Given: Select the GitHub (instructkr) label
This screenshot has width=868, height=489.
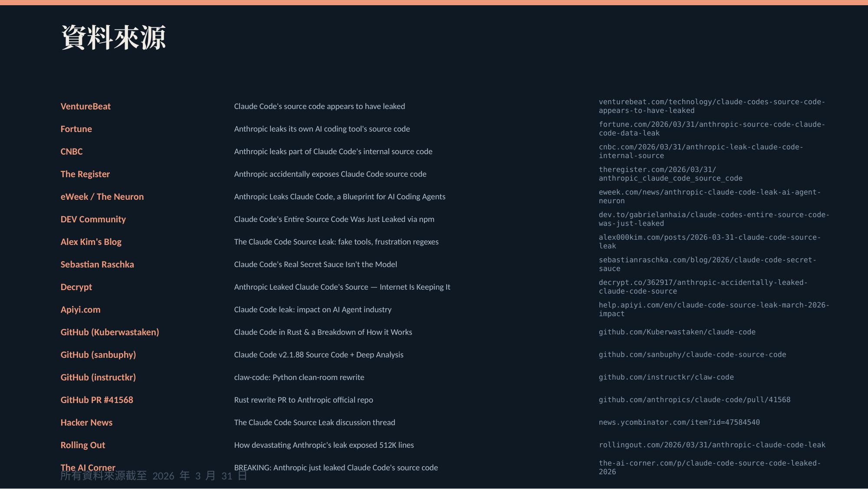Looking at the screenshot, I should click(x=98, y=377).
